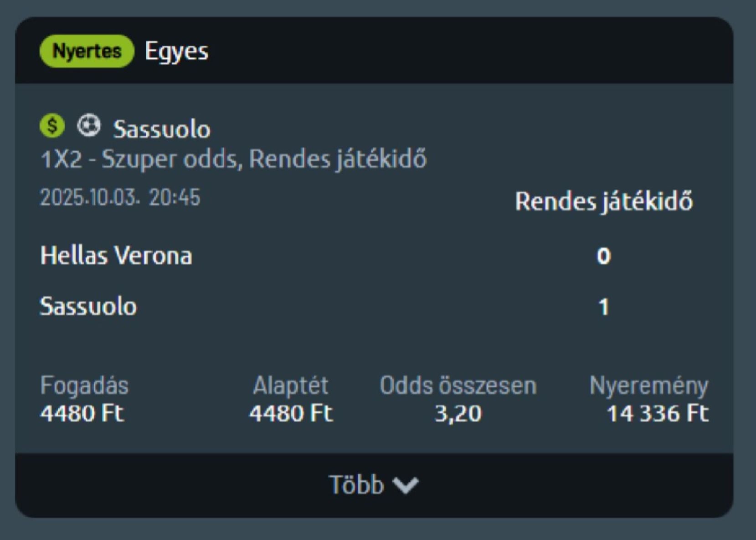Screen dimensions: 756x540
Task: Click Hellas Verona's score of 0
Action: tap(603, 256)
